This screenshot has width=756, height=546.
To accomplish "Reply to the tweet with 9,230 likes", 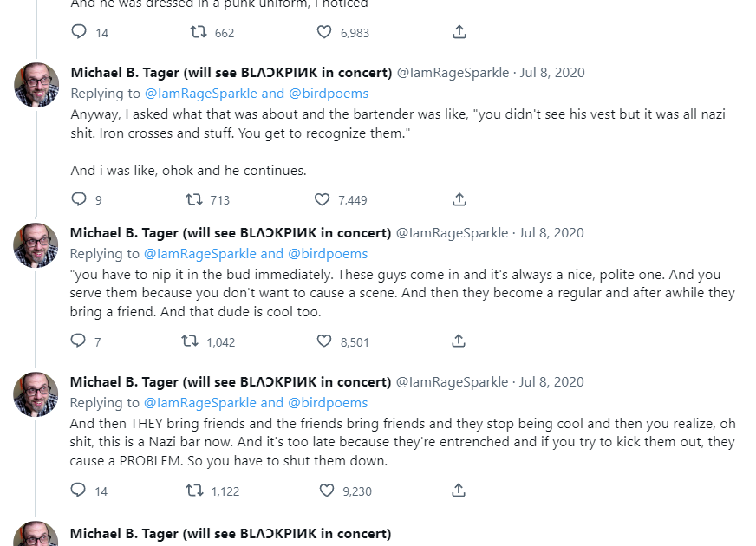I will pyautogui.click(x=79, y=491).
